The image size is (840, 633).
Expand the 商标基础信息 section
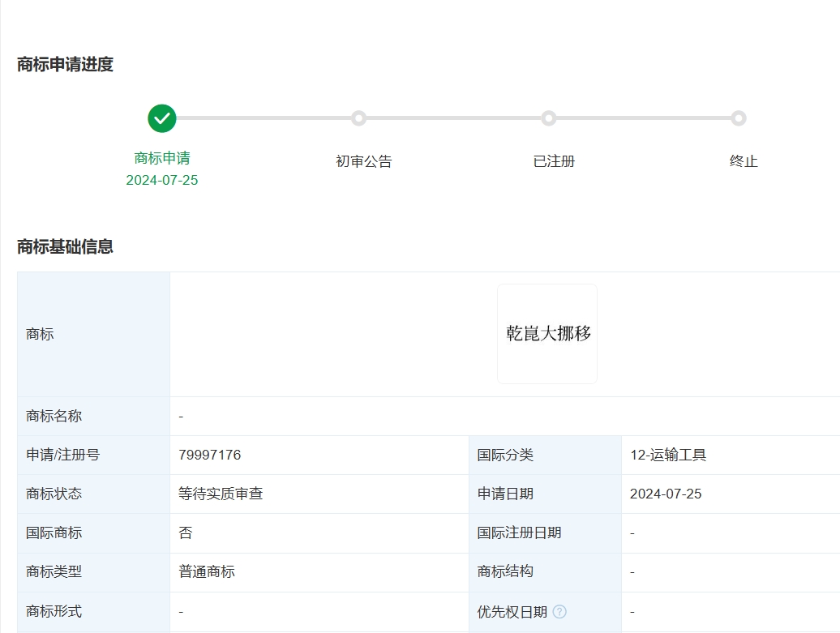click(x=66, y=246)
